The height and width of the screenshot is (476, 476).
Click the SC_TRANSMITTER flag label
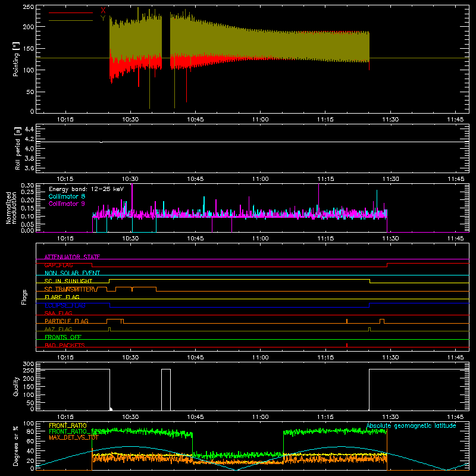click(x=70, y=289)
